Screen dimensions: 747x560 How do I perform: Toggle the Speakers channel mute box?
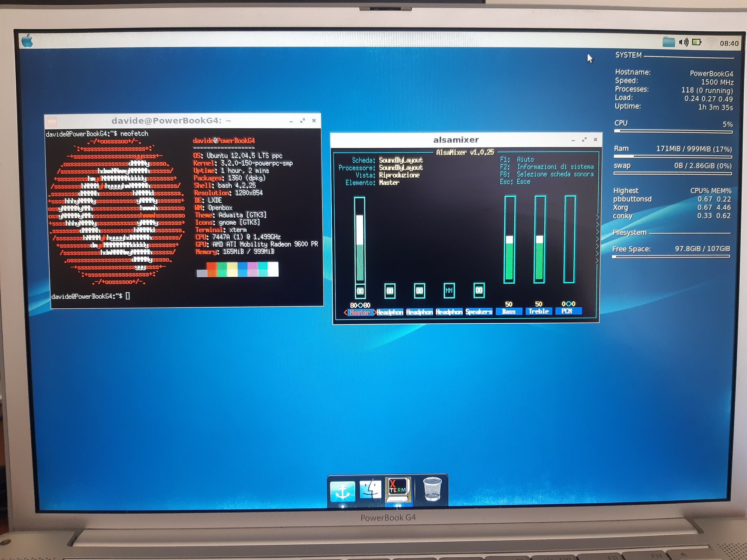point(479,290)
